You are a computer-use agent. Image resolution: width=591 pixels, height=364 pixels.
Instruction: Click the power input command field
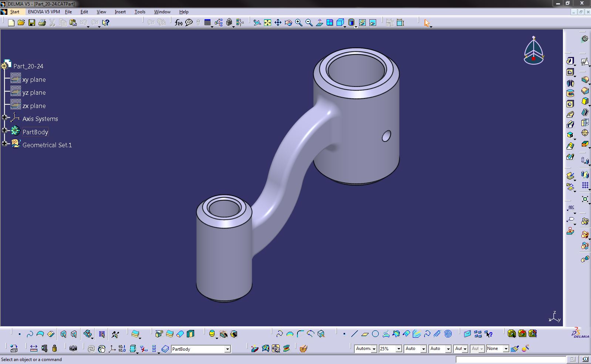click(511, 359)
